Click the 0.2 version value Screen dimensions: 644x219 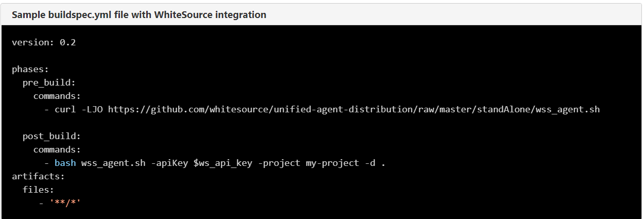pos(67,42)
